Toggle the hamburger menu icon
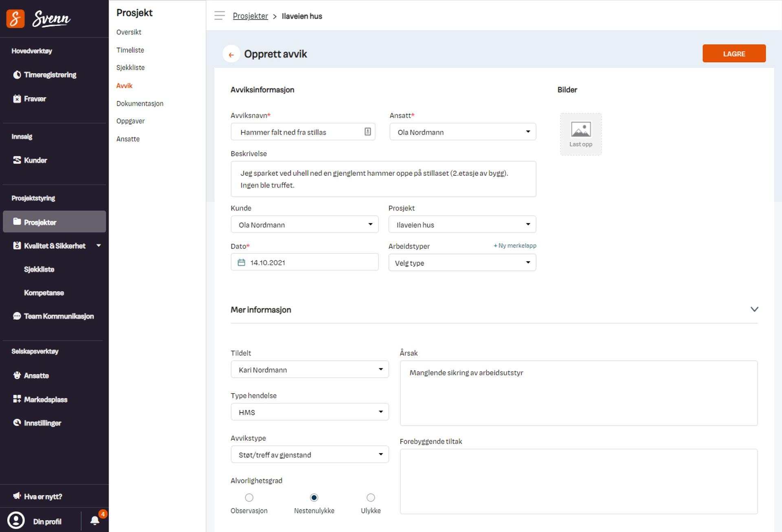Viewport: 782px width, 532px height. (x=220, y=16)
